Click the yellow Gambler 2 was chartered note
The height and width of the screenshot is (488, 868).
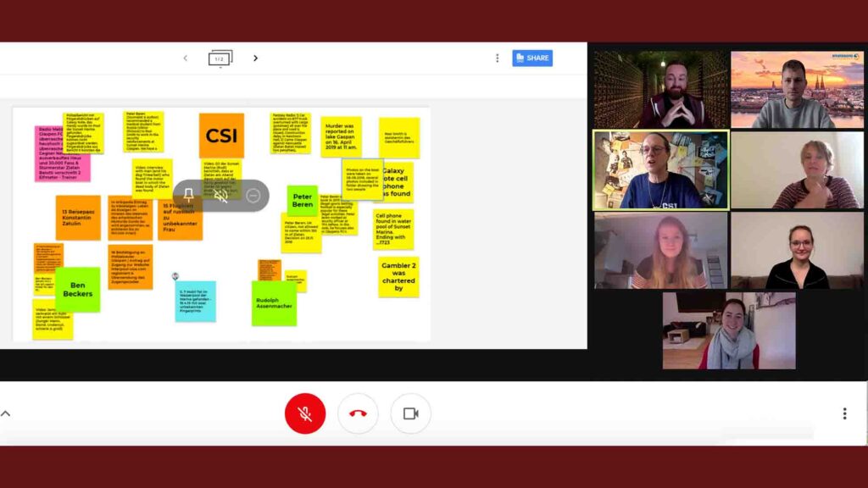398,277
